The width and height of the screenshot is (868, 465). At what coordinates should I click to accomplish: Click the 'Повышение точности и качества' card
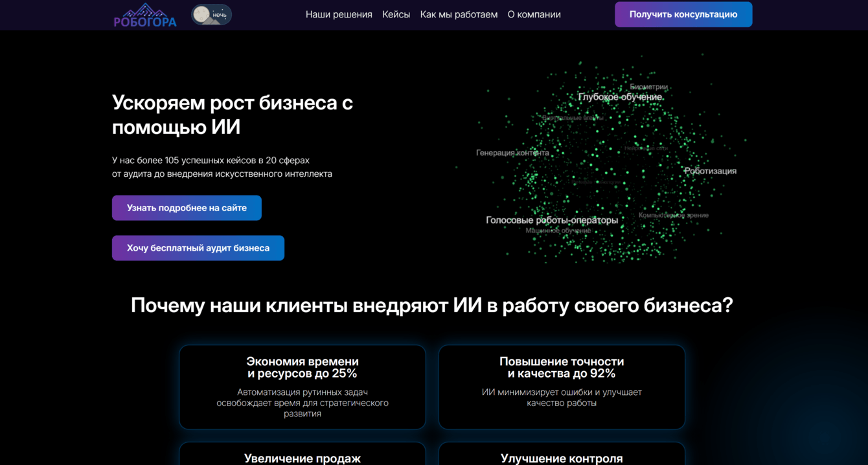point(562,387)
